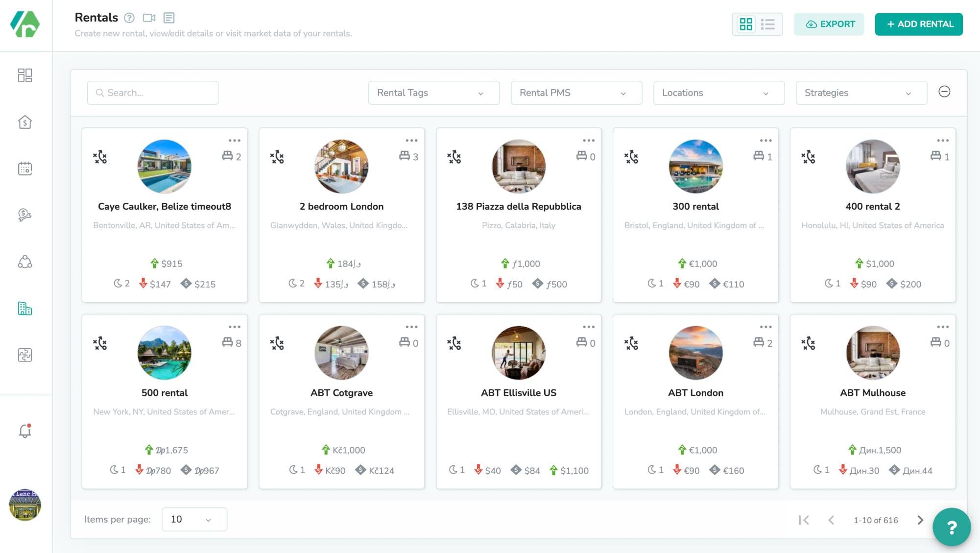This screenshot has height=553, width=980.
Task: Click the strategy icon on the 300 rental card
Action: 632,158
